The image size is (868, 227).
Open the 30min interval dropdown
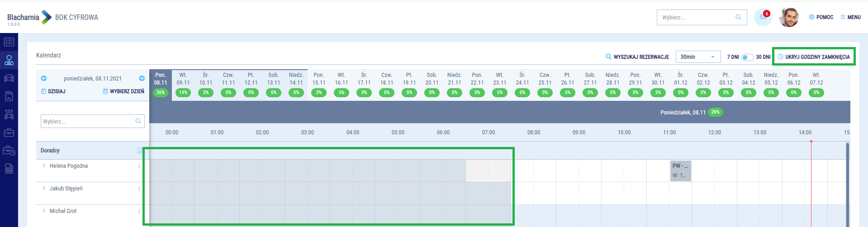pyautogui.click(x=698, y=57)
